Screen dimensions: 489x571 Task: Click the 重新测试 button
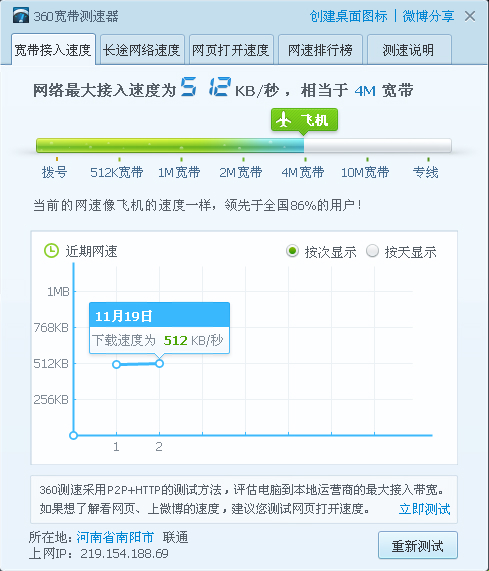click(x=418, y=545)
